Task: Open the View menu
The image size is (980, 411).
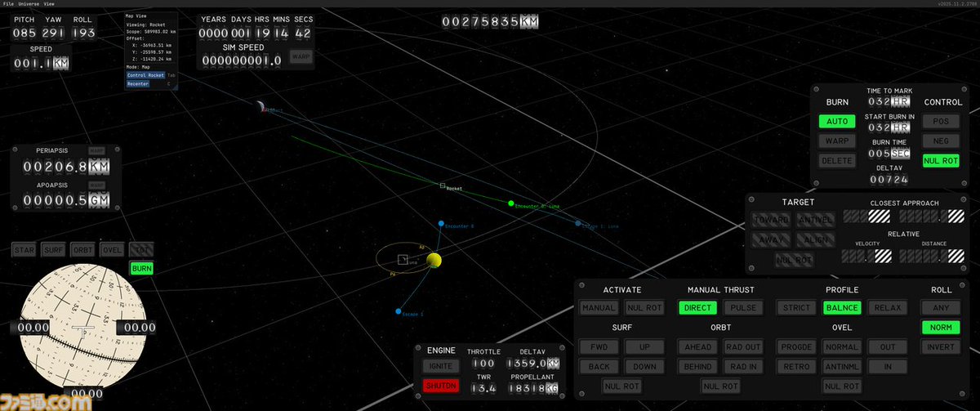Action: (x=49, y=4)
